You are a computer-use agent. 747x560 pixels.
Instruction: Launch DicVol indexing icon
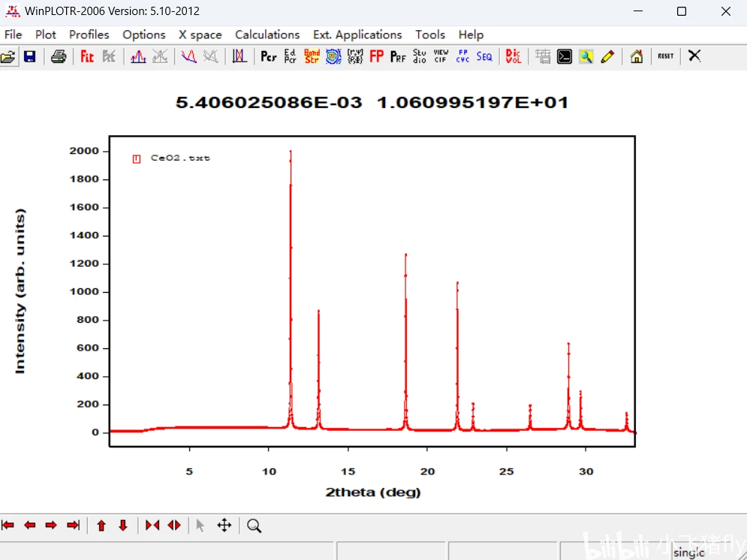pyautogui.click(x=513, y=56)
